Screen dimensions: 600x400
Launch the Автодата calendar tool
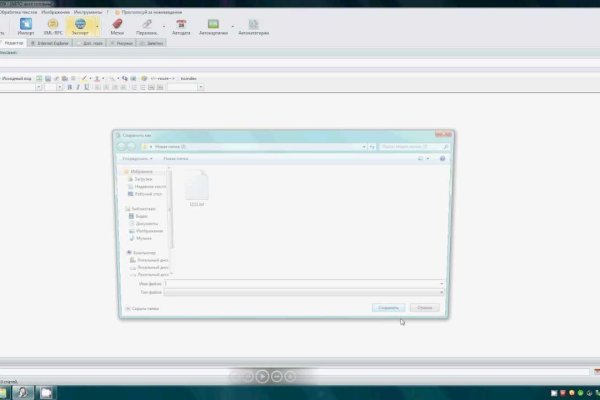[x=181, y=23]
